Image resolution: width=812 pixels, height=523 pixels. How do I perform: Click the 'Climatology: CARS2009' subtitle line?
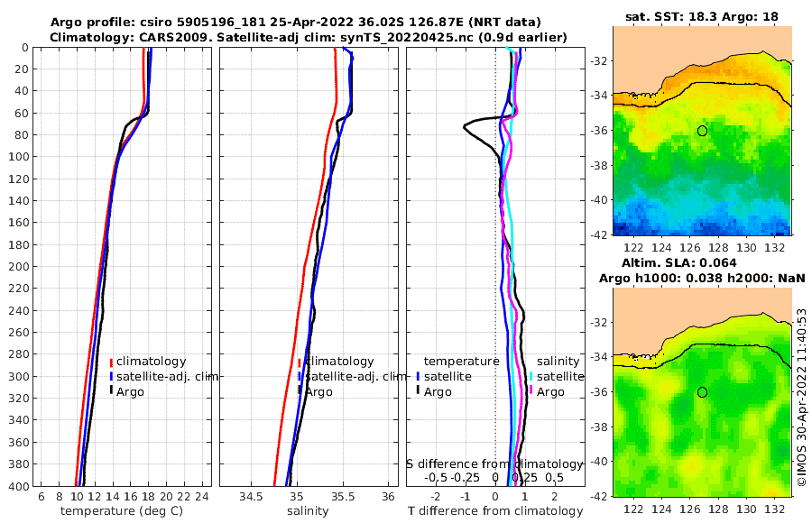tap(309, 37)
